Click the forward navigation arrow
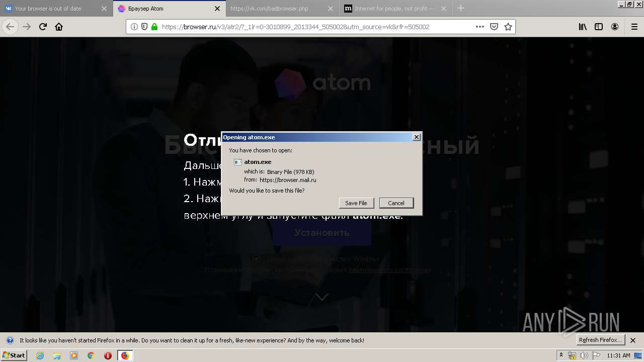Image resolution: width=644 pixels, height=362 pixels. [x=27, y=27]
